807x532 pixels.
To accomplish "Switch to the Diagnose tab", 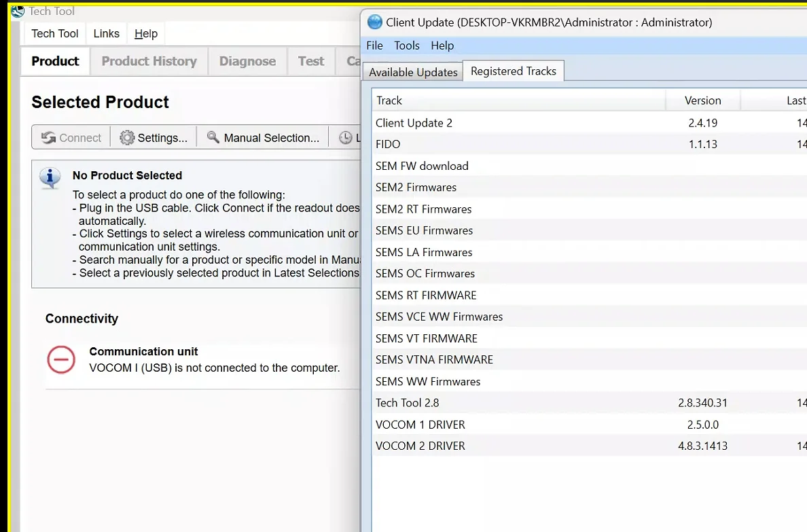I will click(247, 61).
